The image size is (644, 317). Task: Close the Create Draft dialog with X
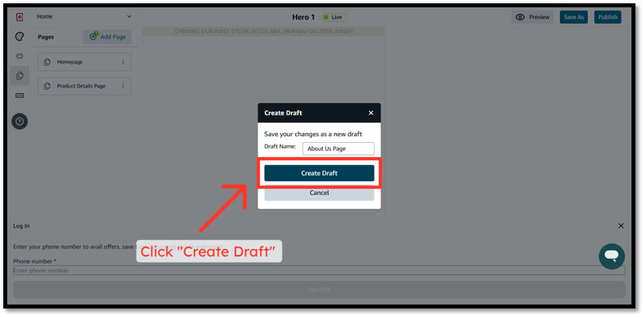[370, 113]
